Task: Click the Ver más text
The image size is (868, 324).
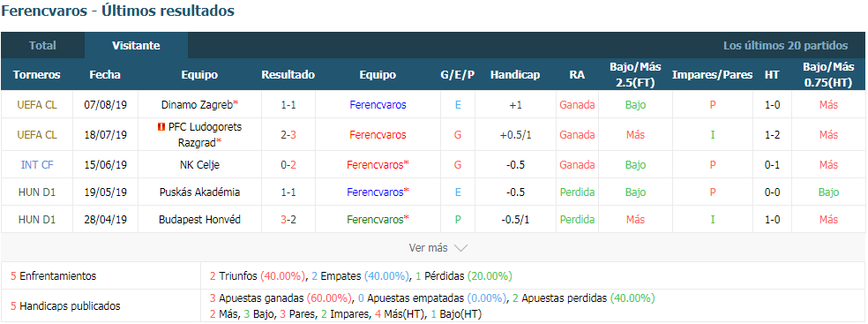Action: (428, 248)
